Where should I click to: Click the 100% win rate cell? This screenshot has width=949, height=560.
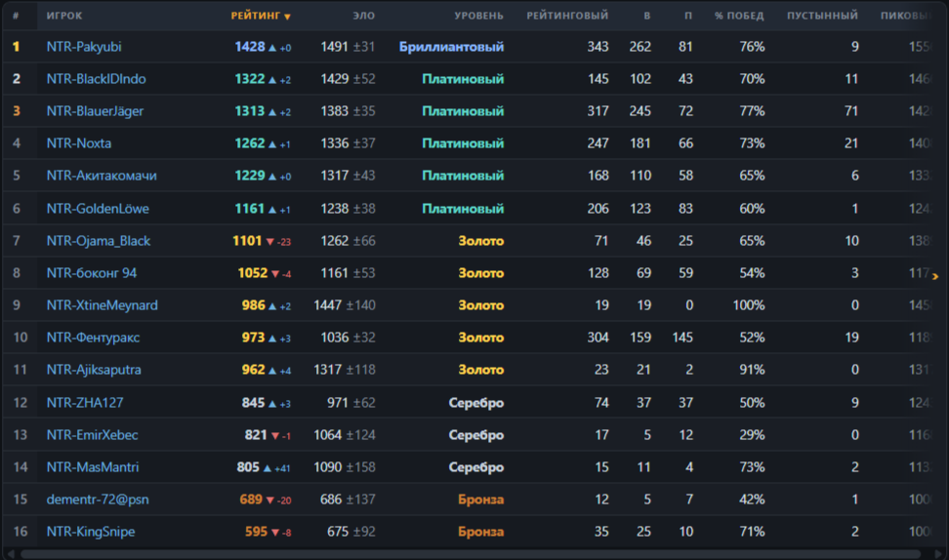point(749,305)
